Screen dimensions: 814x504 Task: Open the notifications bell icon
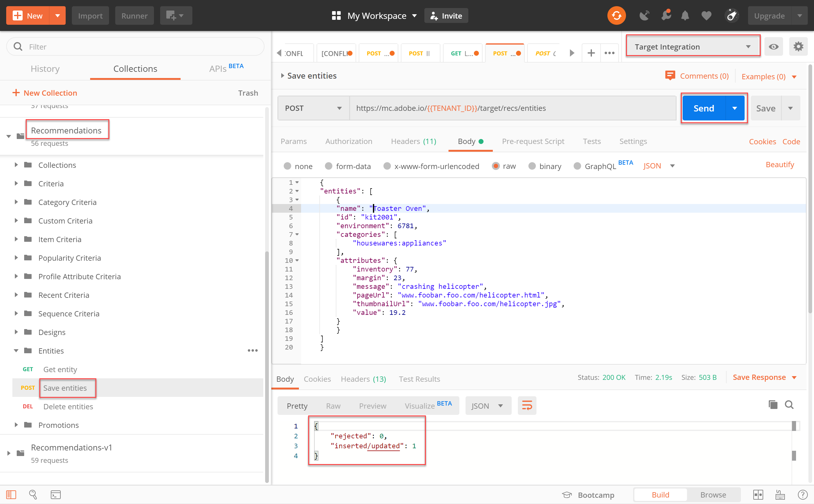[x=685, y=16]
